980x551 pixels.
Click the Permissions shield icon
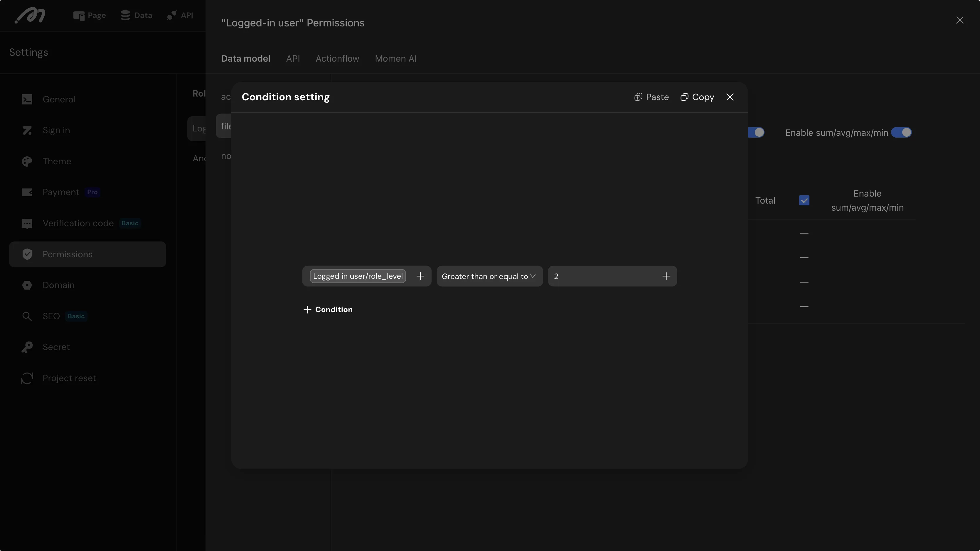coord(27,254)
